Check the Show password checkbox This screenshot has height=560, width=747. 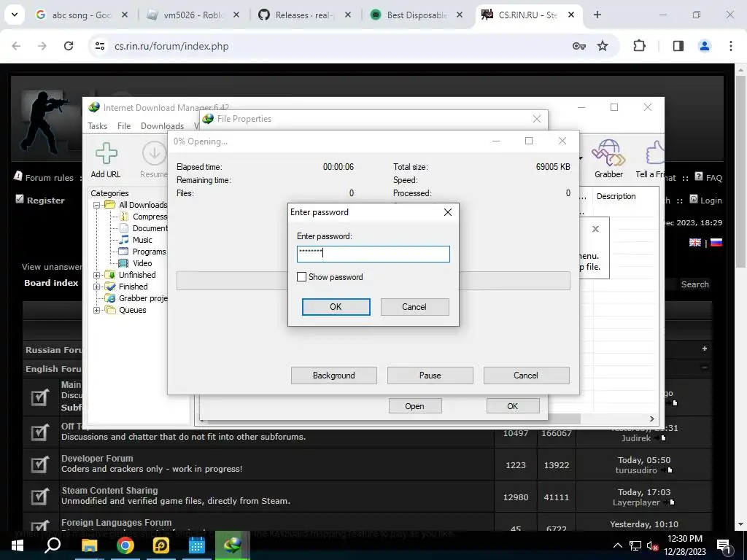pos(301,276)
